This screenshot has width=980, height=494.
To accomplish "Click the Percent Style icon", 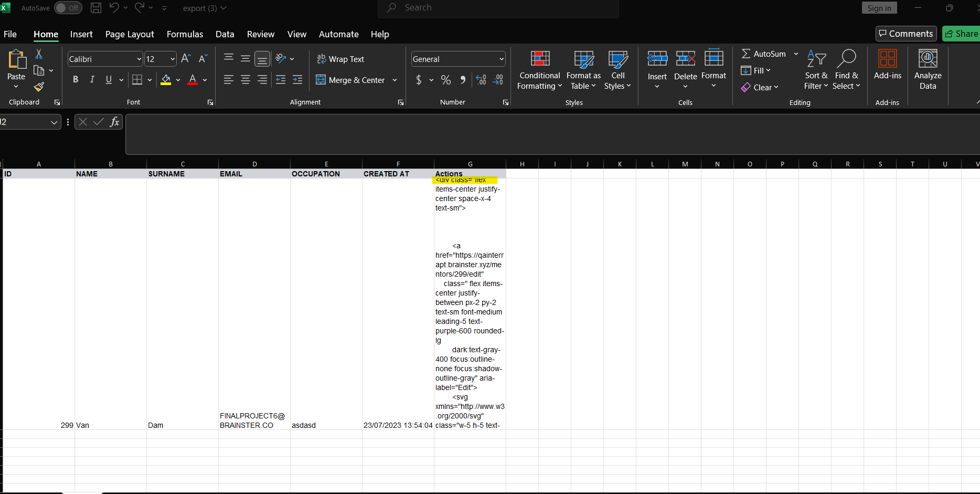I will (446, 80).
